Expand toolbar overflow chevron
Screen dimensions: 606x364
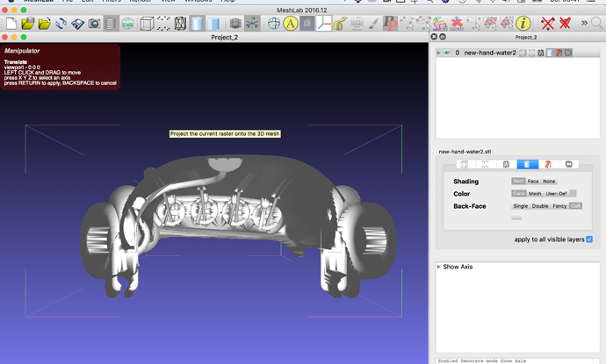pos(584,24)
